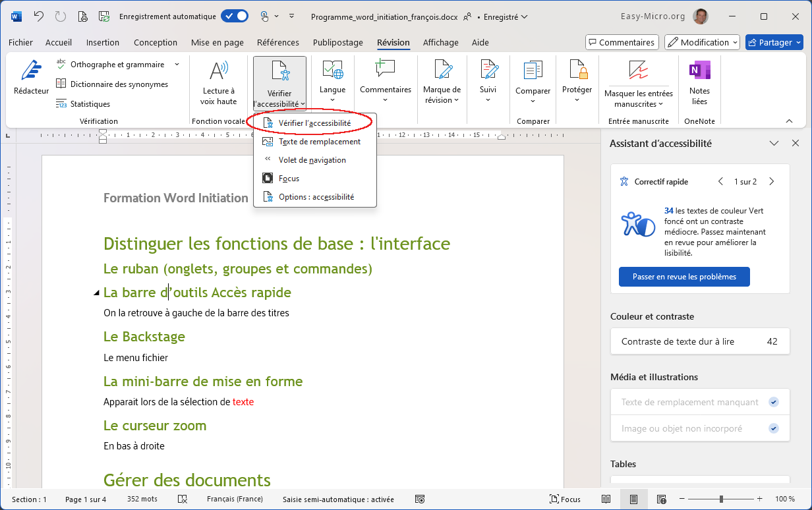812x510 pixels.
Task: Close the Assistant d'accessibilité pane
Action: click(796, 143)
